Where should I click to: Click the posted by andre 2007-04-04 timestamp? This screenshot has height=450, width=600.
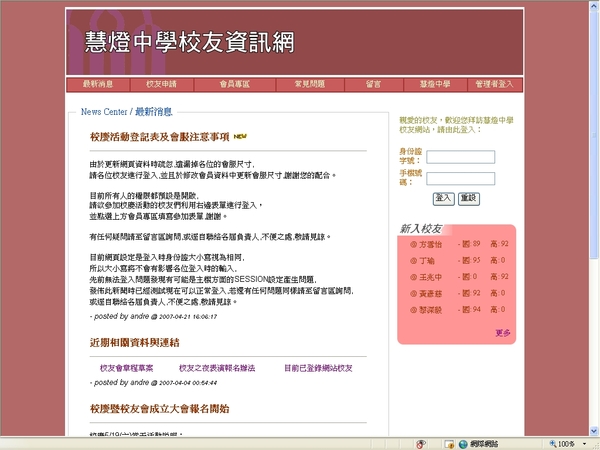point(153,382)
